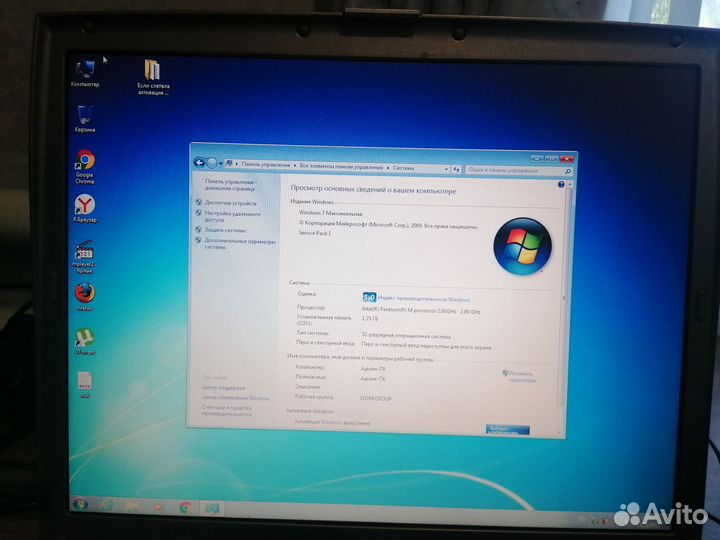Open the Start menu orb
720x540 pixels.
tap(80, 504)
